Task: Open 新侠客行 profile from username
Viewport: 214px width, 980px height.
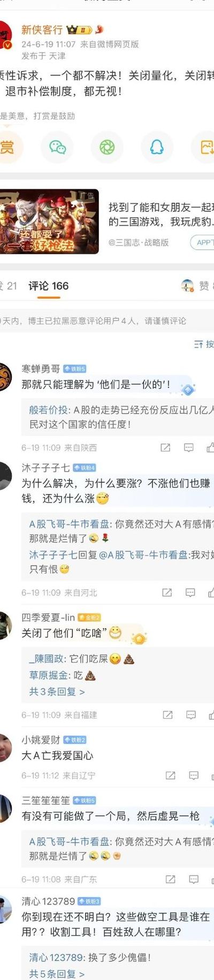Action: coord(42,30)
